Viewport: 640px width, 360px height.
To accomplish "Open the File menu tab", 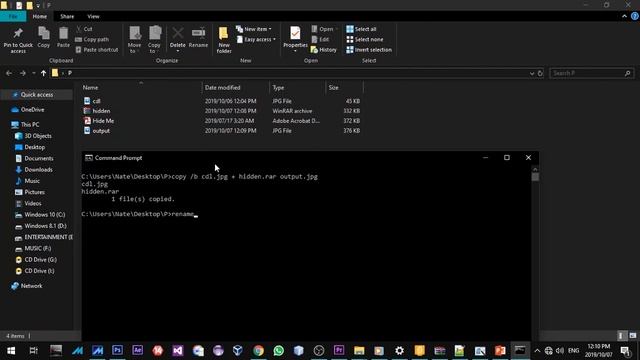I will 13,16.
